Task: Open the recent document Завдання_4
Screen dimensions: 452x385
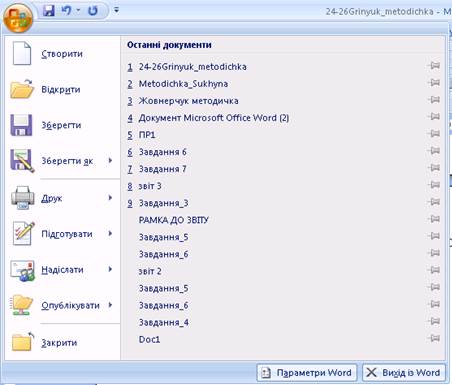Action: tap(163, 322)
